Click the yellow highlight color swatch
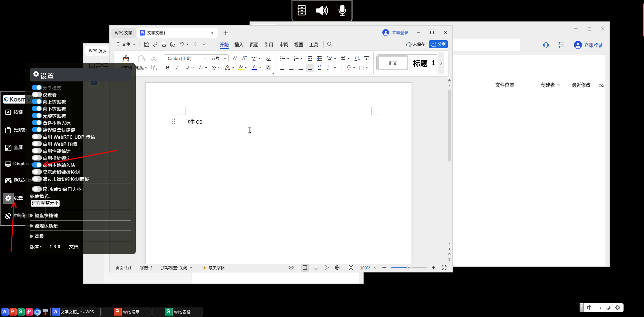 241,68
